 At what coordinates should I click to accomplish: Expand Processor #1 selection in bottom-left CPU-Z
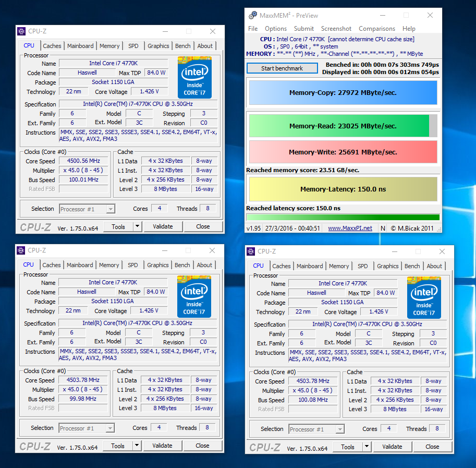tap(110, 428)
